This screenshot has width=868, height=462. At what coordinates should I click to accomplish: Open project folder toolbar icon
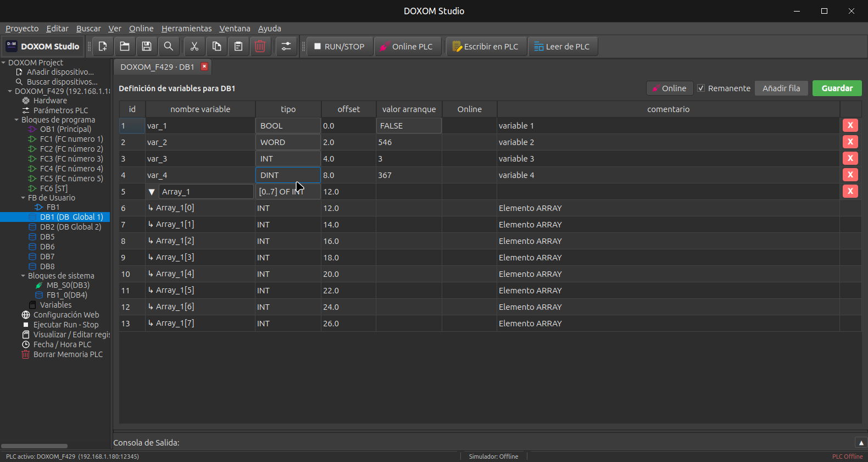click(125, 47)
